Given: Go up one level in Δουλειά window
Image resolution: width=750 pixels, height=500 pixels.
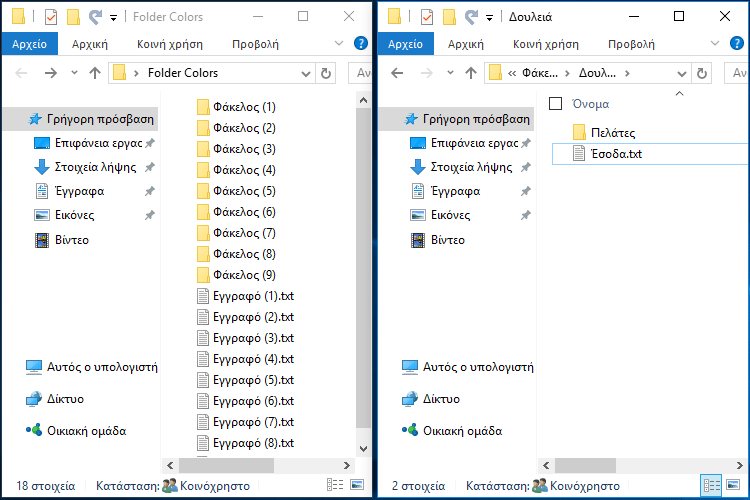Looking at the screenshot, I should pos(470,73).
